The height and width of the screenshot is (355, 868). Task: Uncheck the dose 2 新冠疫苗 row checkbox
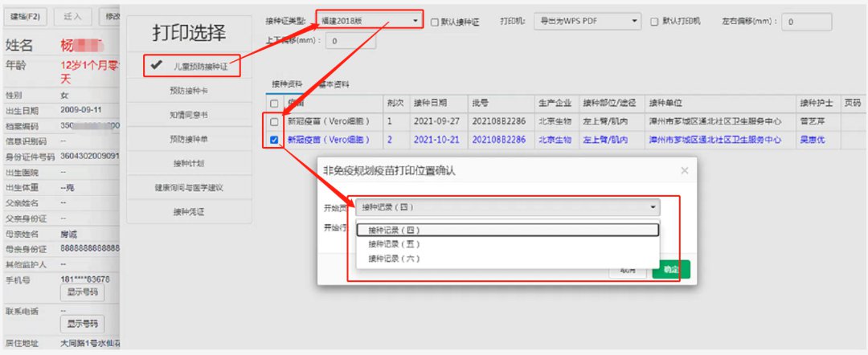[x=274, y=140]
